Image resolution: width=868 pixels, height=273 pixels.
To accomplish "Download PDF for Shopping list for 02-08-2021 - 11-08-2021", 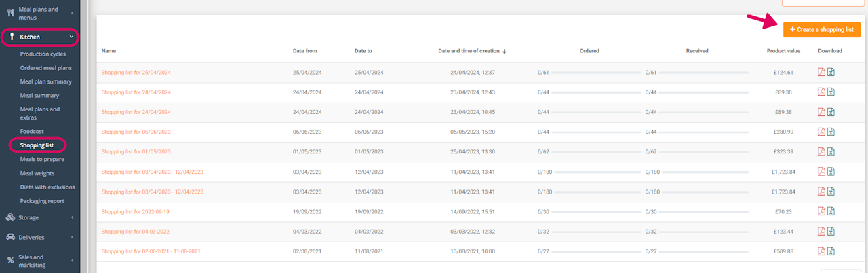I will pyautogui.click(x=821, y=251).
